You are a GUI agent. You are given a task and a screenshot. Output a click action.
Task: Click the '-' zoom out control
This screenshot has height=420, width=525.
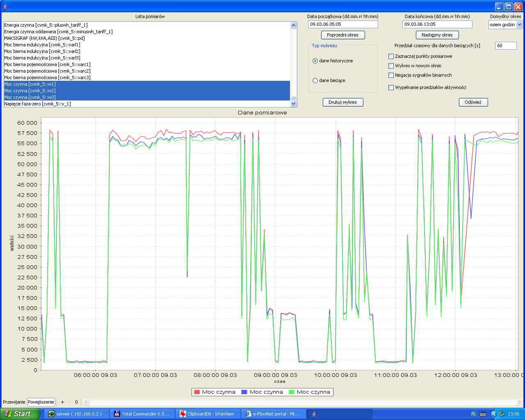click(70, 402)
